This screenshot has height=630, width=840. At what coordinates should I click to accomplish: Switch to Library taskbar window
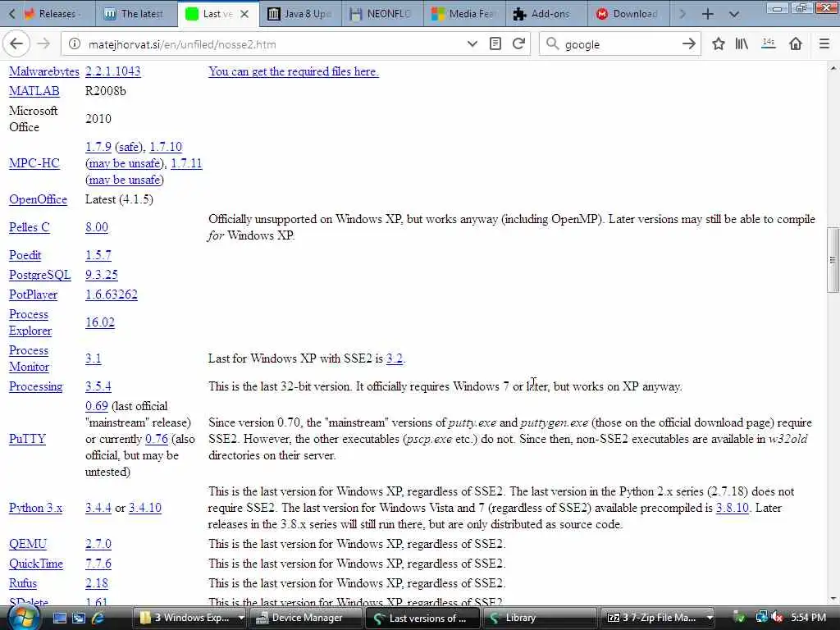(x=540, y=618)
